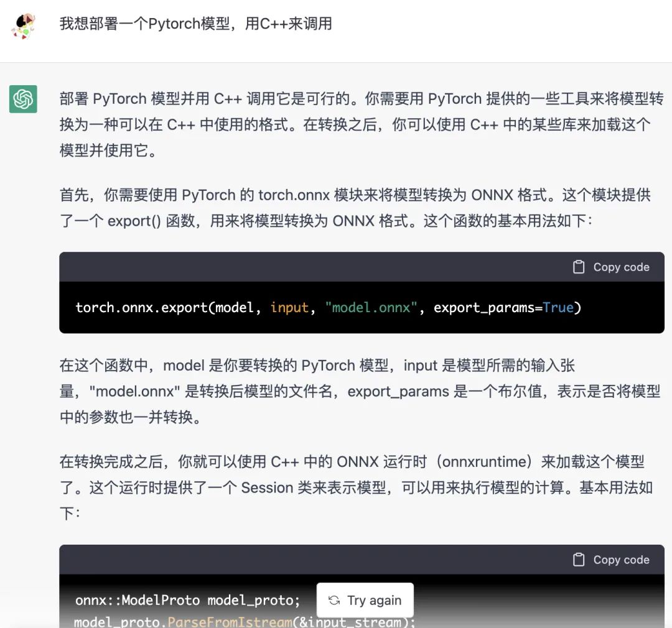Click the ParseFromIstream code line
The width and height of the screenshot is (672, 628).
pos(245,622)
